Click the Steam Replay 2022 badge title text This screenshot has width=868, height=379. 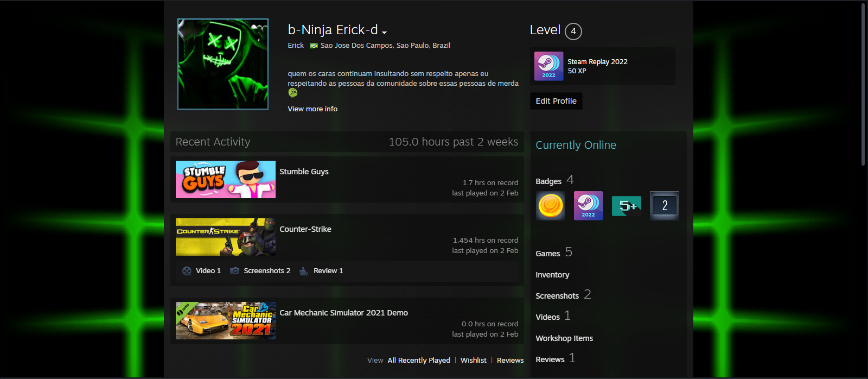(597, 62)
